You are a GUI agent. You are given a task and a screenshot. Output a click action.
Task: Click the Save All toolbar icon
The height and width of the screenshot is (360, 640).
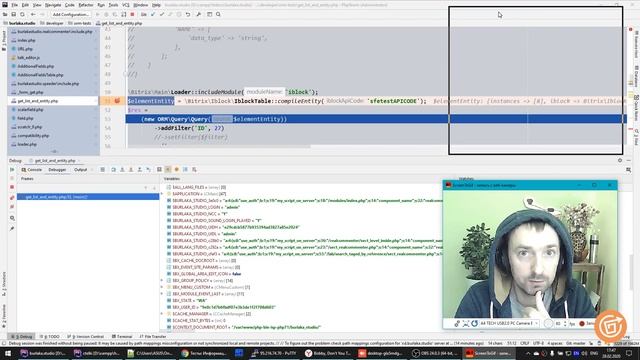13,14
